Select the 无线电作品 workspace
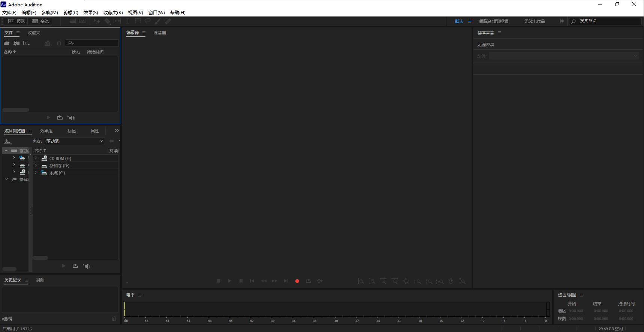The width and height of the screenshot is (644, 332). coord(535,21)
